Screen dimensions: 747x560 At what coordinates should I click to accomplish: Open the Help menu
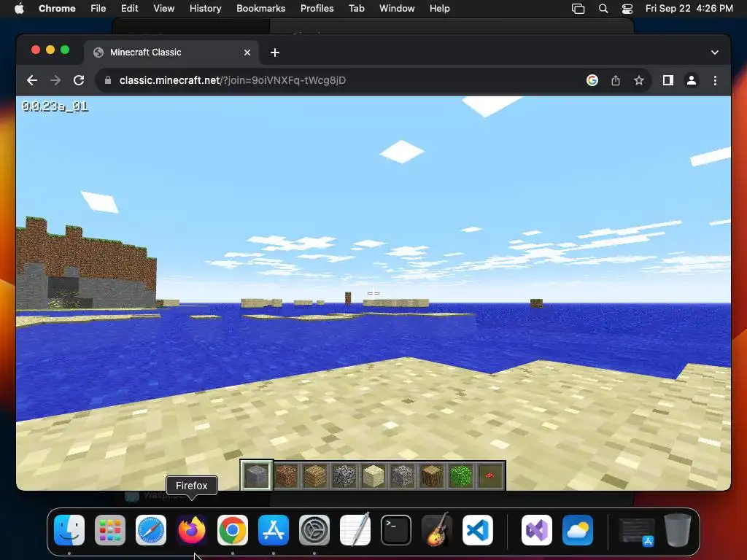tap(439, 8)
